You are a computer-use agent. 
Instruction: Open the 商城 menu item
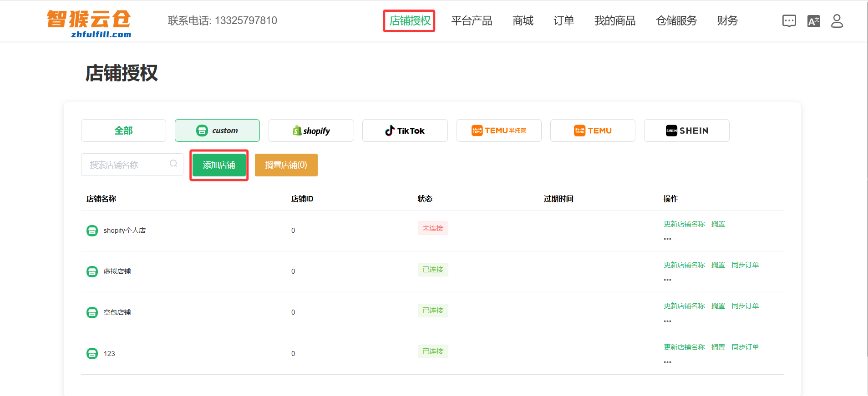pos(523,21)
